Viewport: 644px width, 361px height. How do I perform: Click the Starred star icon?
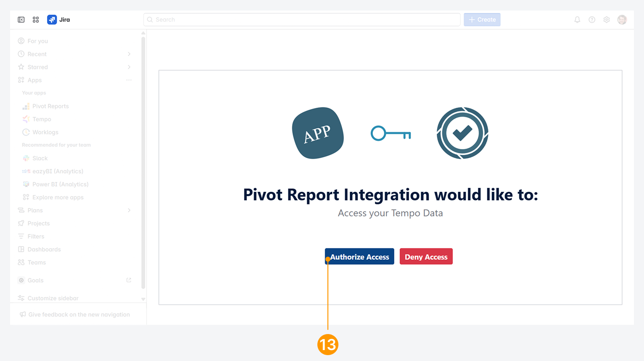[x=21, y=67]
